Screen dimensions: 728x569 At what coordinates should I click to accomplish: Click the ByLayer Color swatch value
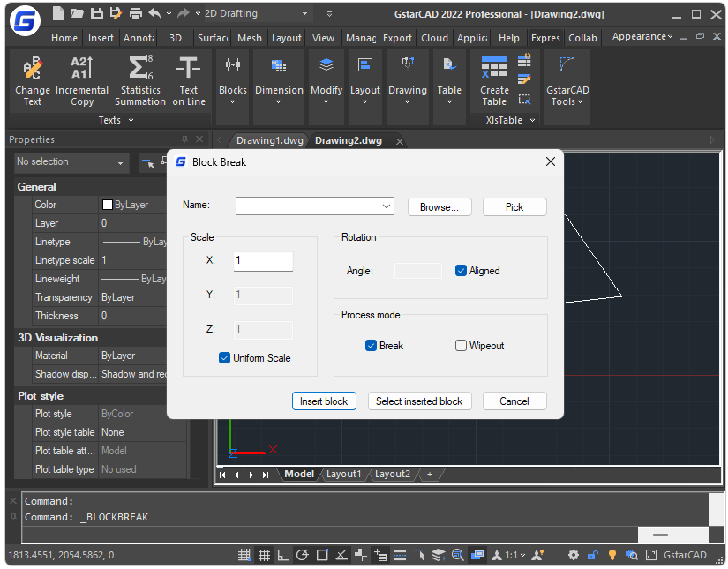point(108,205)
